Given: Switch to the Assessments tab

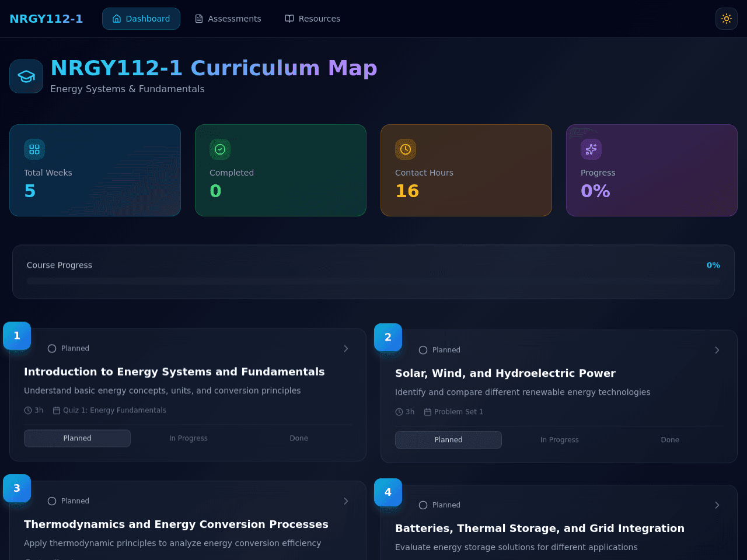Looking at the screenshot, I should tap(228, 19).
